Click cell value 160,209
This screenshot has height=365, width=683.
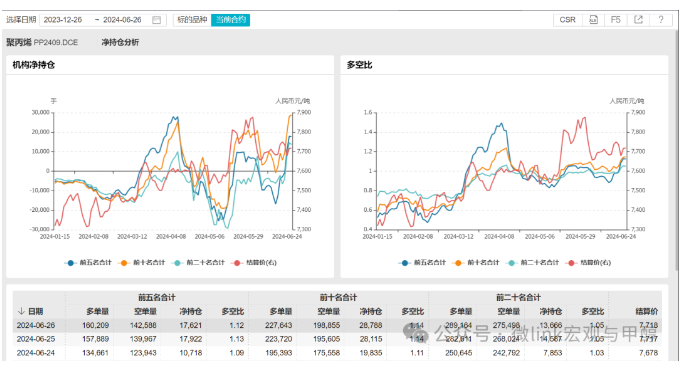95,325
